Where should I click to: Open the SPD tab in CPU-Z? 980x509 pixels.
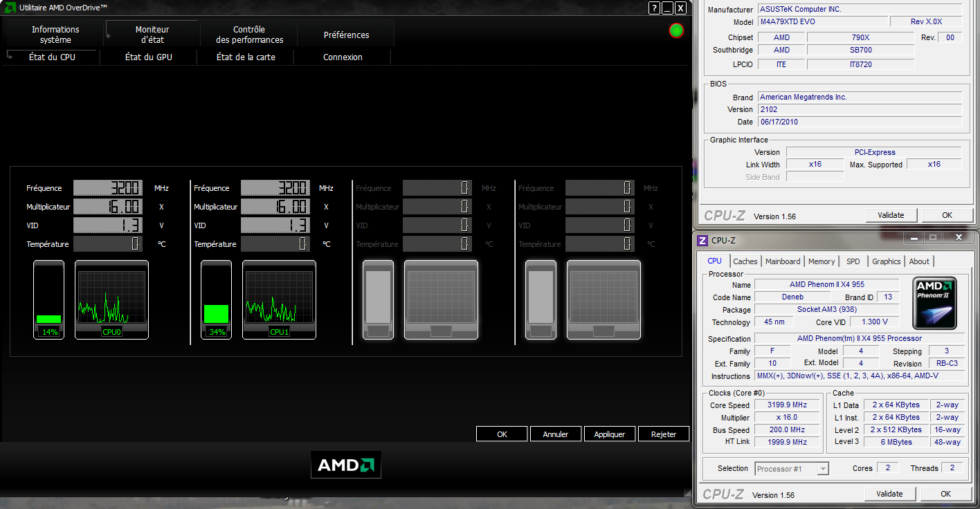pyautogui.click(x=853, y=261)
